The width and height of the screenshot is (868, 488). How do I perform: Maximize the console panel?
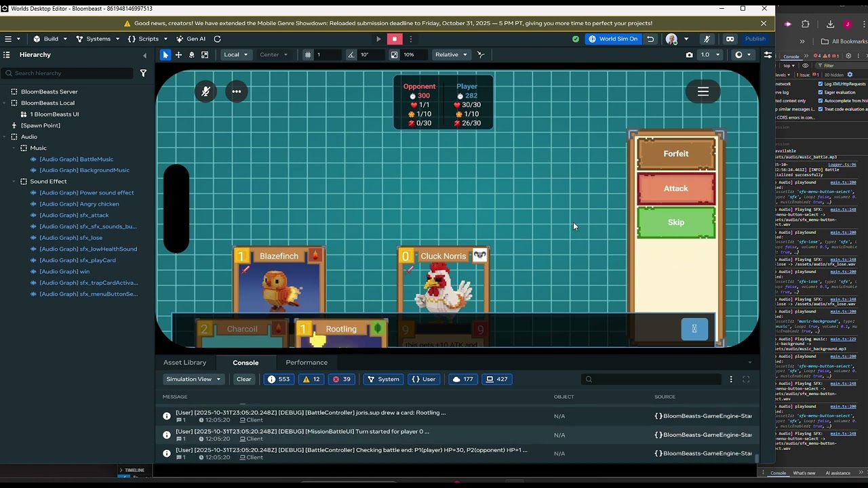coord(746,380)
